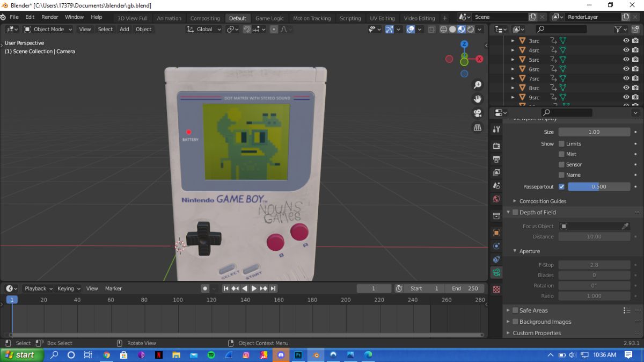Image resolution: width=644 pixels, height=362 pixels.
Task: Open the Output properties tab
Action: click(x=496, y=159)
